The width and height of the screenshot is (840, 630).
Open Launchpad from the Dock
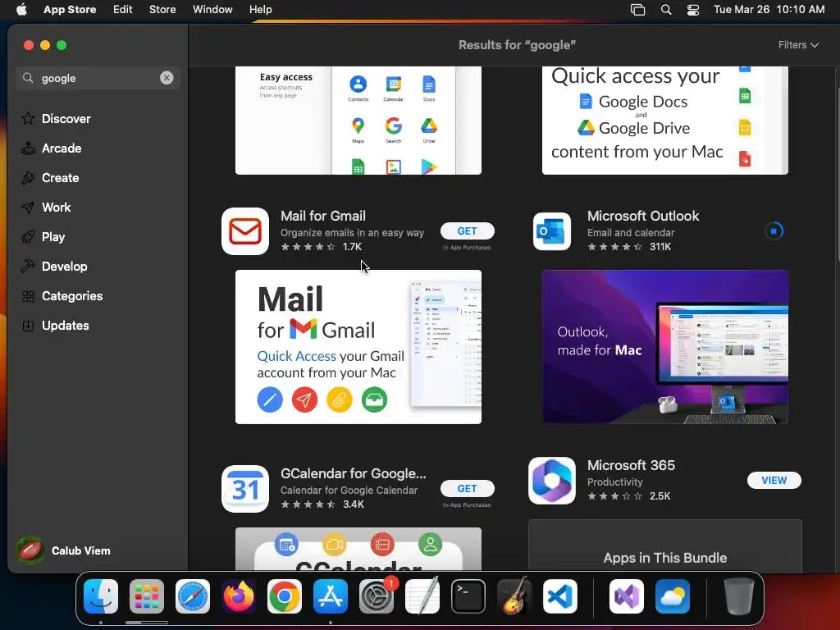coord(147,596)
